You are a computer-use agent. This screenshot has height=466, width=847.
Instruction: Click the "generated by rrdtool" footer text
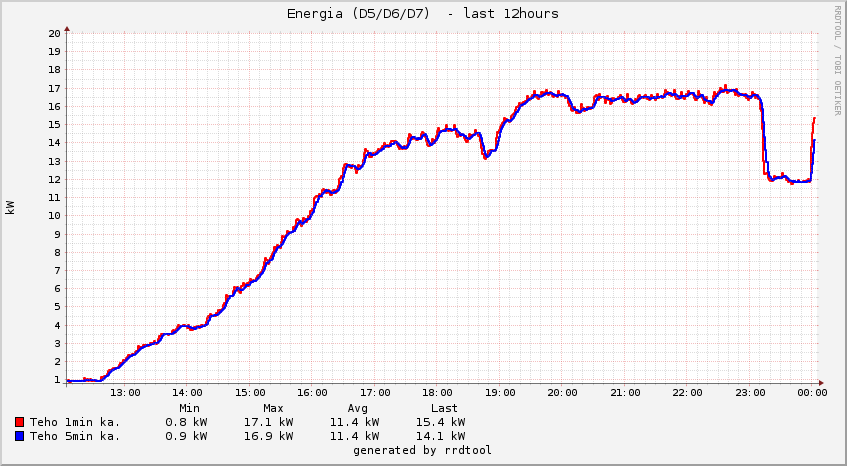(x=422, y=451)
